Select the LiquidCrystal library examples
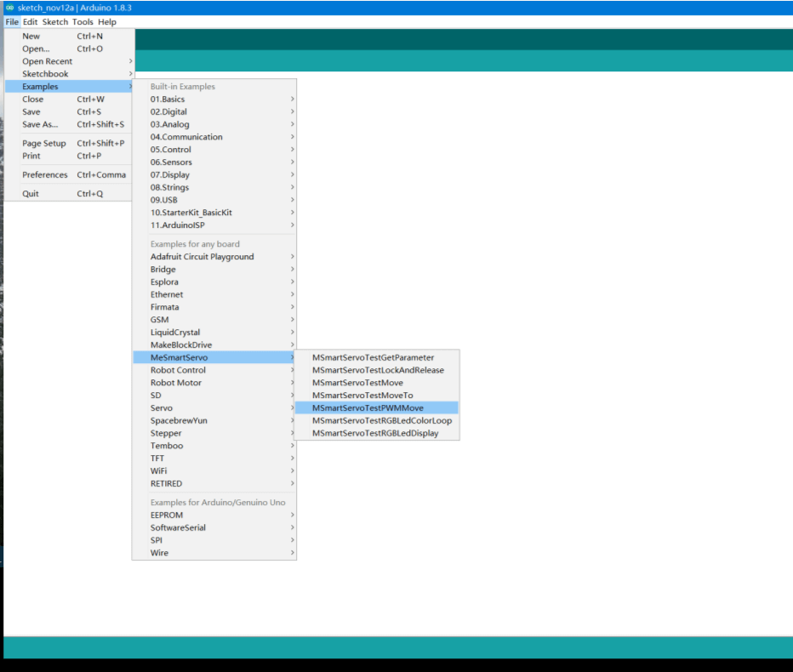The image size is (793, 672). pyautogui.click(x=214, y=333)
